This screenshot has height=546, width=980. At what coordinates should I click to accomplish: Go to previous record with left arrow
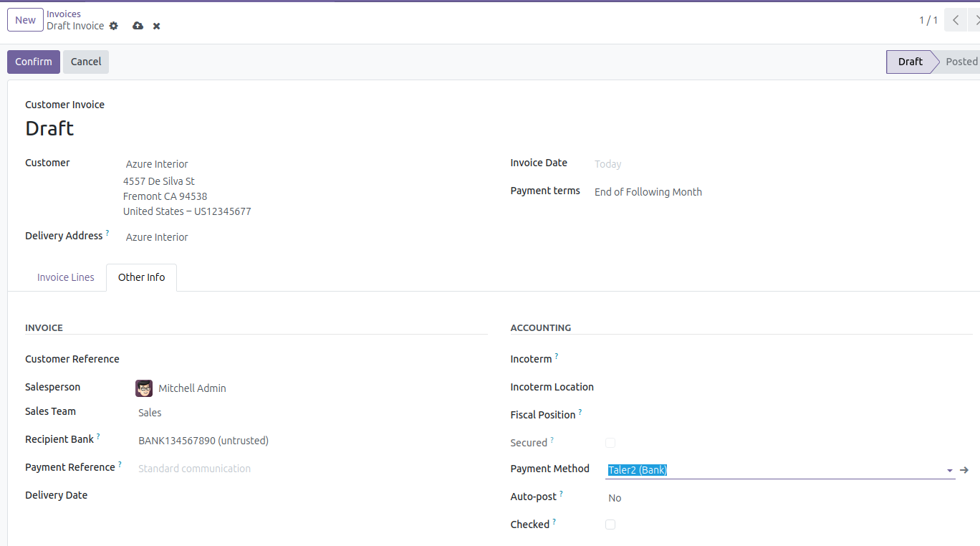[x=956, y=20]
